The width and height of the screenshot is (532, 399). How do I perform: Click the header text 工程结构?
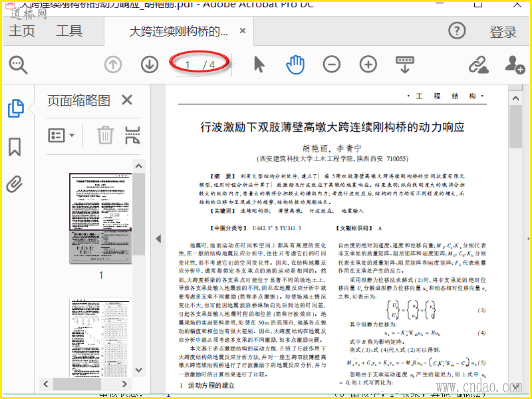pyautogui.click(x=446, y=96)
